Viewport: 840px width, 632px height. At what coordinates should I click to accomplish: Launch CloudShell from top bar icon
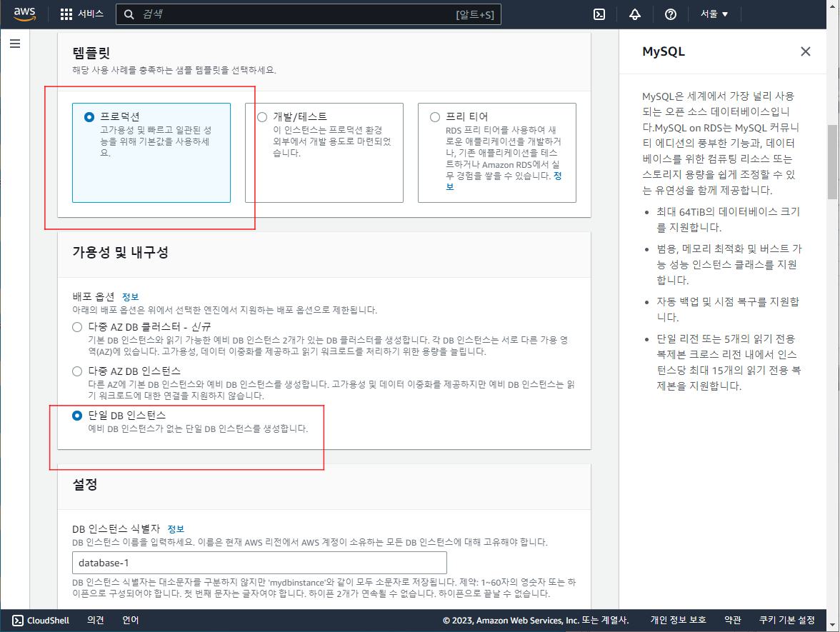(599, 14)
